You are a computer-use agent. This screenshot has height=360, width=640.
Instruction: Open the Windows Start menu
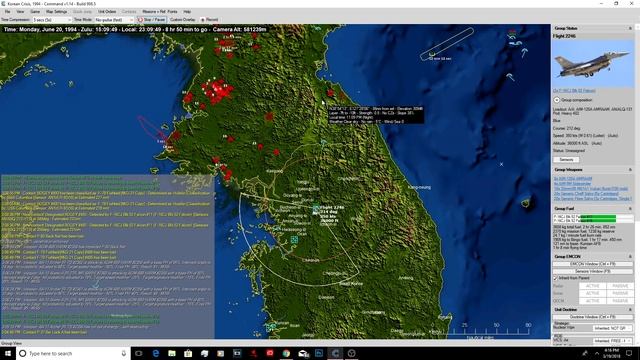[8, 353]
